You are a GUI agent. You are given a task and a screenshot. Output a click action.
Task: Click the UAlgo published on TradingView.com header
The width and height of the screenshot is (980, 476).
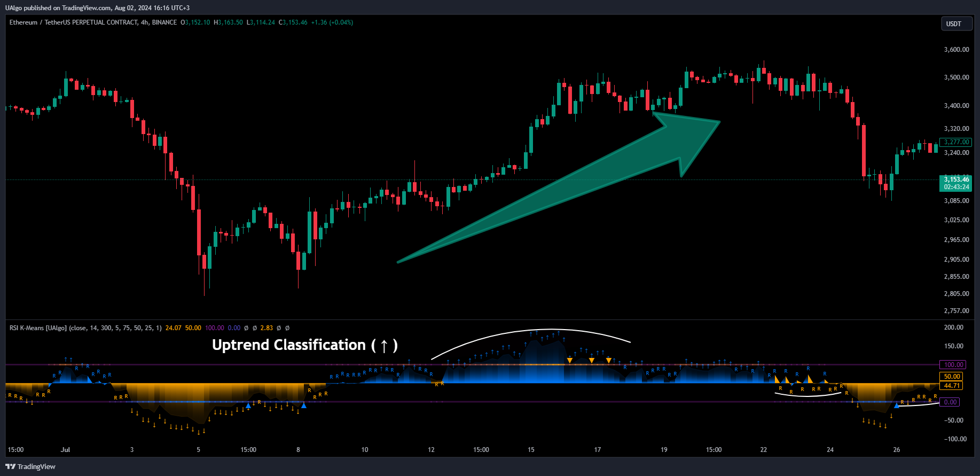point(97,7)
